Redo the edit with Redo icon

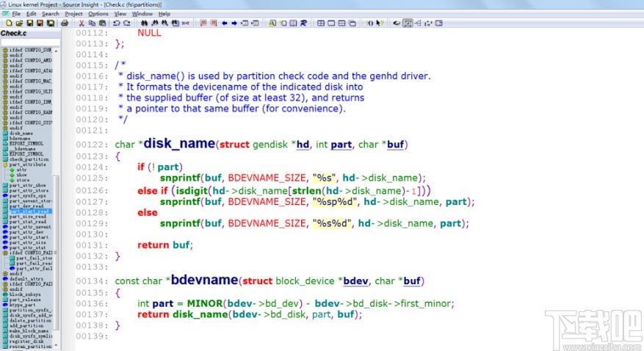pyautogui.click(x=126, y=23)
